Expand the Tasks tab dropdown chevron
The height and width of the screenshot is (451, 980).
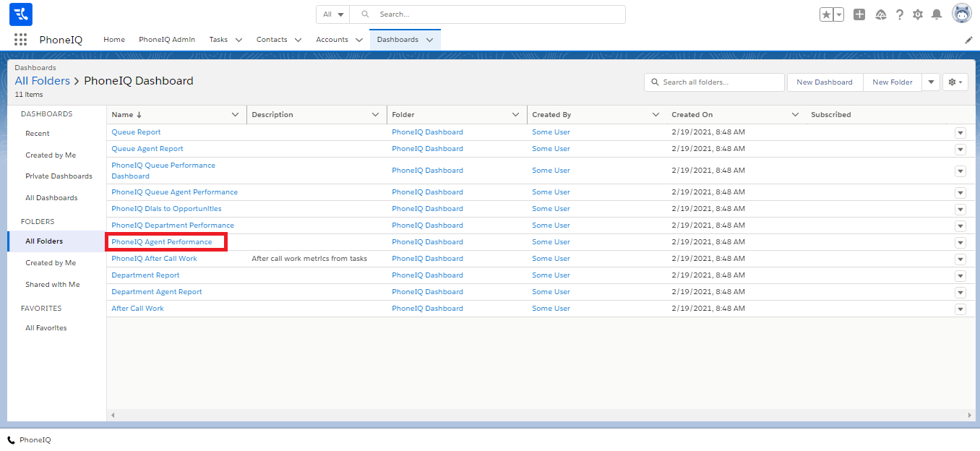click(x=238, y=40)
